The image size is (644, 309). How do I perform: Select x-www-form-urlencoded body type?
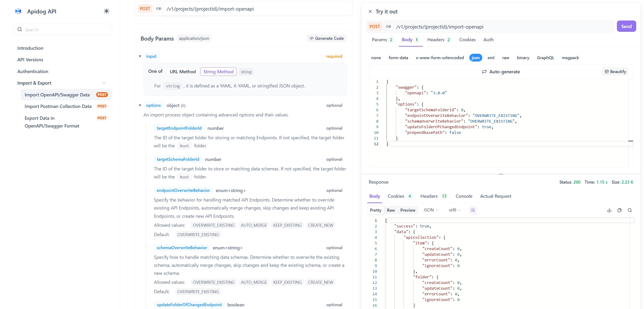pyautogui.click(x=440, y=58)
